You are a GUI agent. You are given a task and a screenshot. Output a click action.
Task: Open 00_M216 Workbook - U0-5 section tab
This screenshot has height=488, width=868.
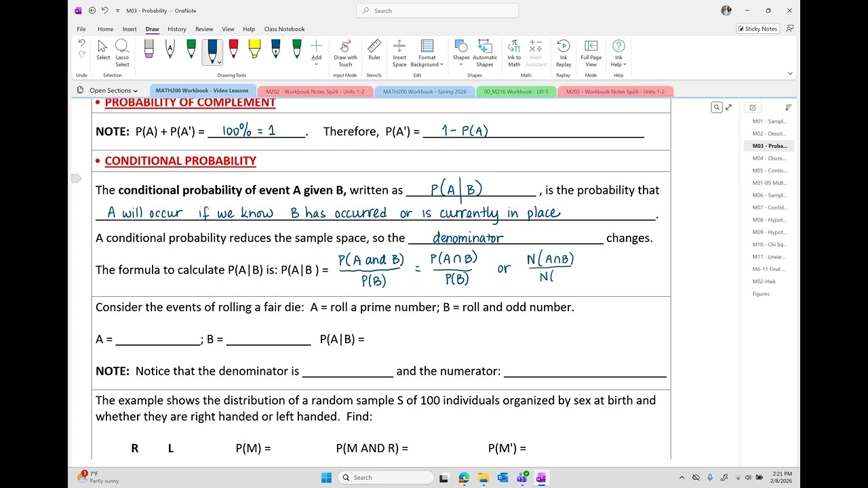click(516, 91)
